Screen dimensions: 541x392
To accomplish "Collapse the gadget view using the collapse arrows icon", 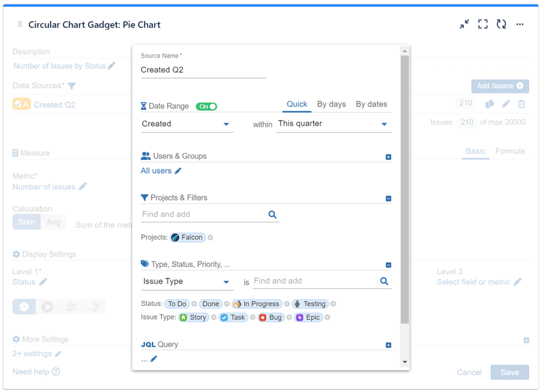I will click(464, 24).
